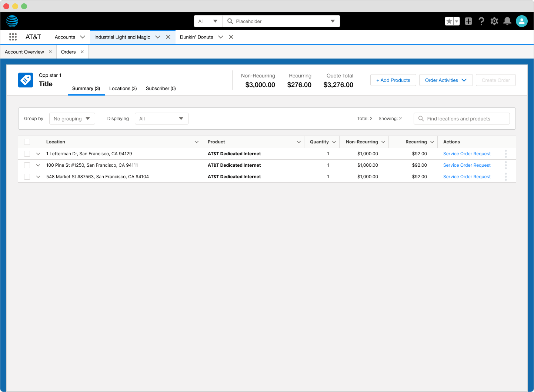Select the Summary (3) tab
This screenshot has height=392, width=534.
click(86, 89)
